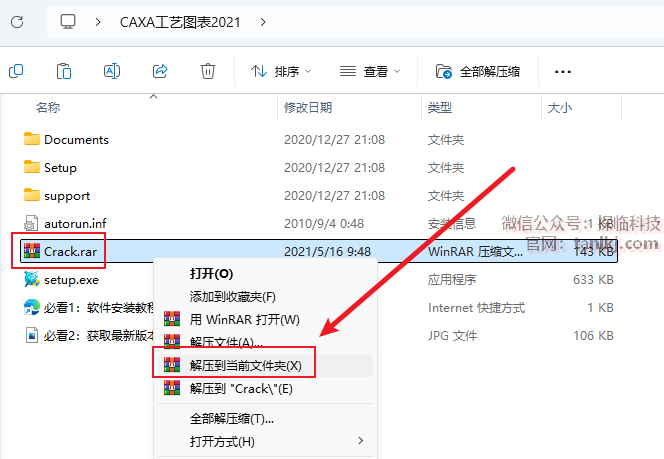Click the 全部解压缩 extract all button

(x=478, y=72)
